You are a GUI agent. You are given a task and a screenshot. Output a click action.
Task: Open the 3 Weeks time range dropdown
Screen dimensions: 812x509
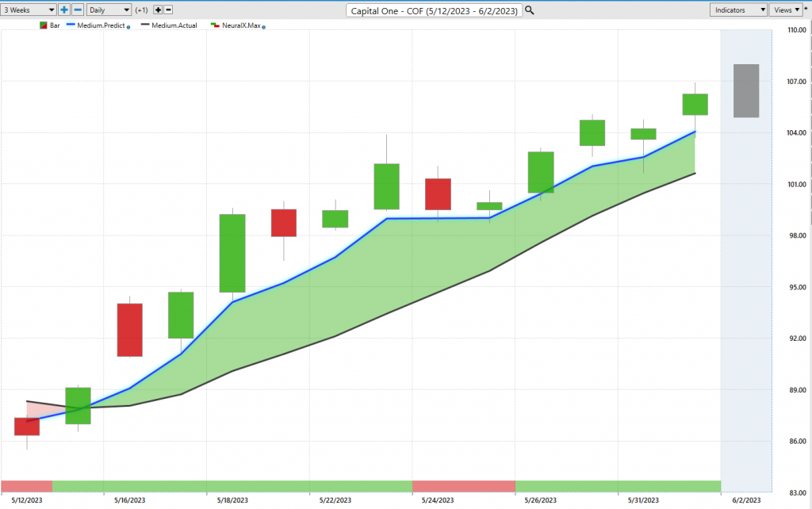(x=28, y=10)
